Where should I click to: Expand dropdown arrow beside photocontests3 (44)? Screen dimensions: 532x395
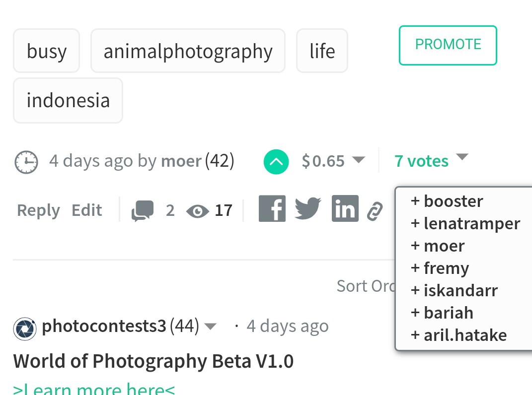pyautogui.click(x=210, y=327)
